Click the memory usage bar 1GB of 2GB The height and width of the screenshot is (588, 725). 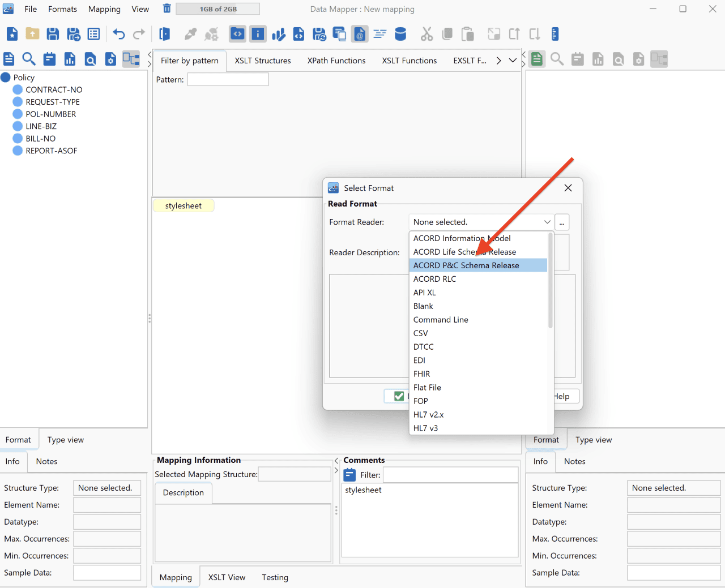pyautogui.click(x=218, y=9)
